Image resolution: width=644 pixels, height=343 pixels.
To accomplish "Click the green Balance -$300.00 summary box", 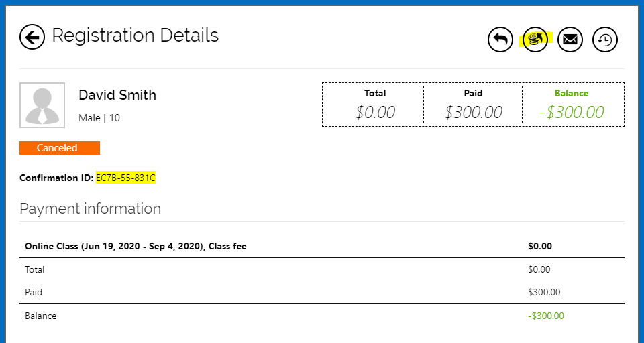I will point(572,105).
